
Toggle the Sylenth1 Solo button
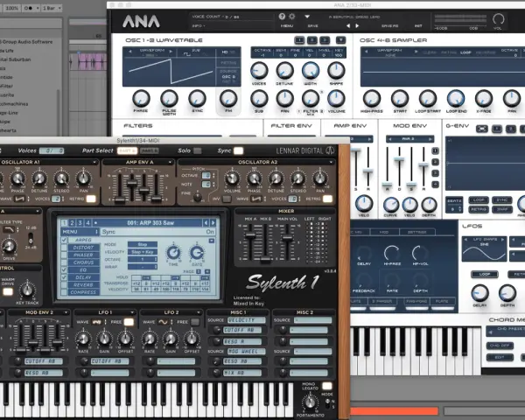point(198,150)
